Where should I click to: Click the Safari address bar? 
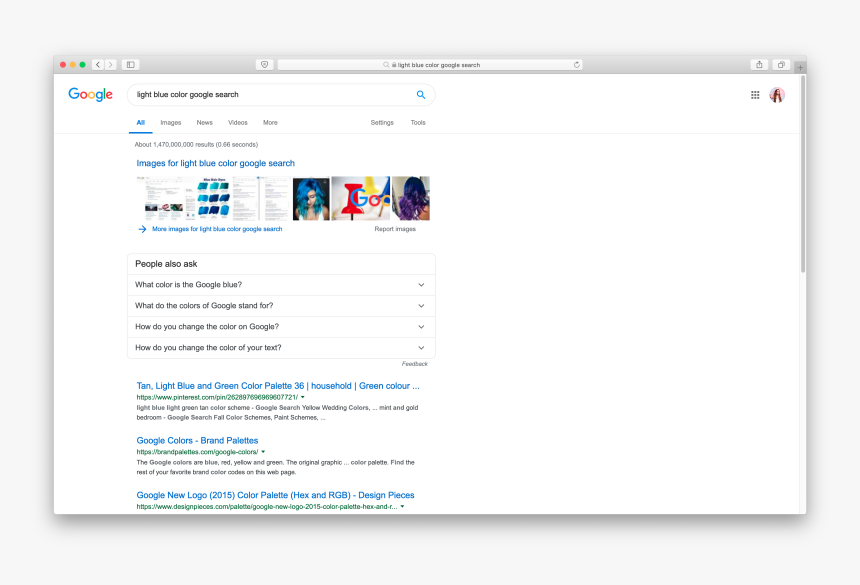click(429, 65)
